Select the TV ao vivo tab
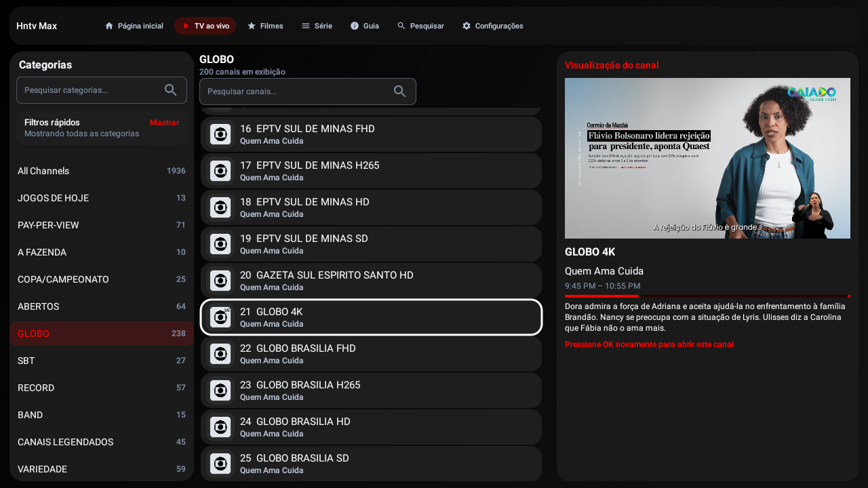The width and height of the screenshot is (868, 488). pos(205,26)
